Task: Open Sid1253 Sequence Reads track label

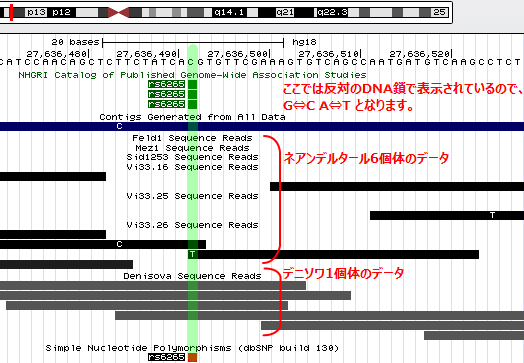Action: tap(192, 157)
